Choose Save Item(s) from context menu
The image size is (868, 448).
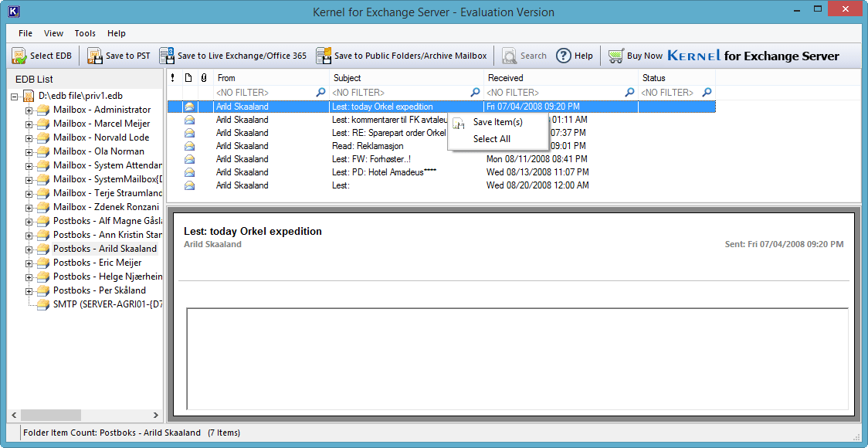[x=497, y=122]
